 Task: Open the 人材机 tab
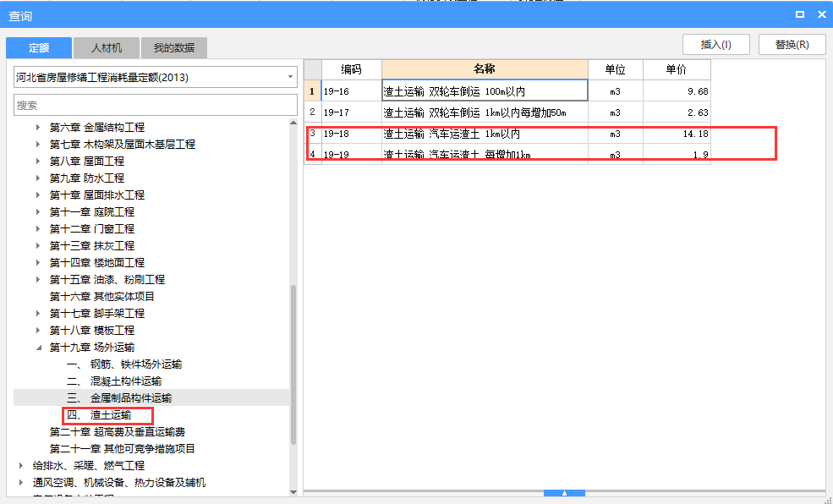coord(107,48)
